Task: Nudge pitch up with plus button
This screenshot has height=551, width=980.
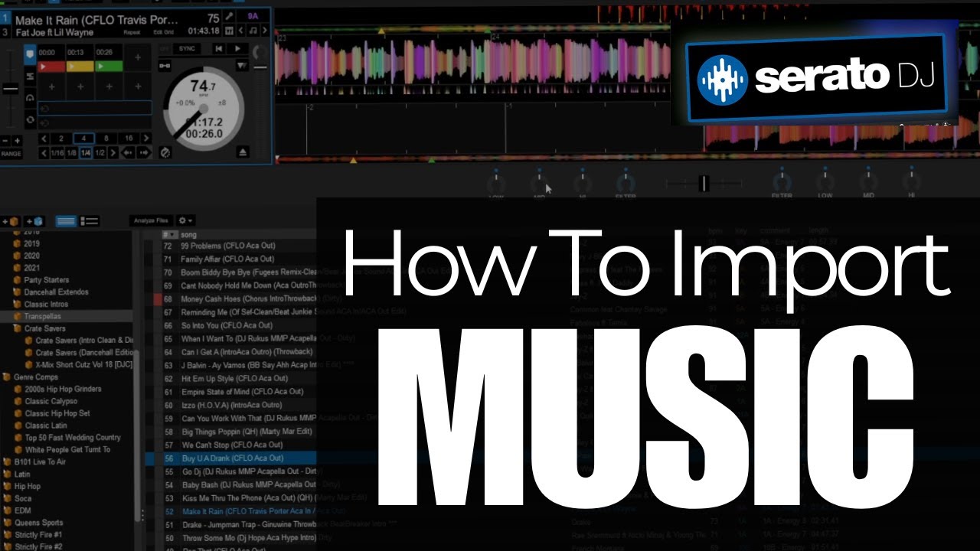Action: [x=17, y=141]
